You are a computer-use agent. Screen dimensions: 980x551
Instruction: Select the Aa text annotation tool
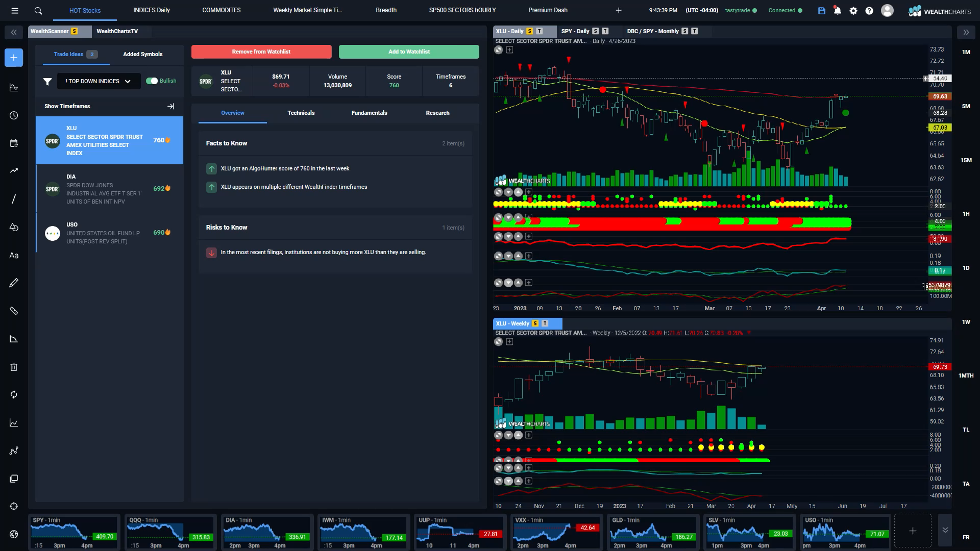(14, 255)
